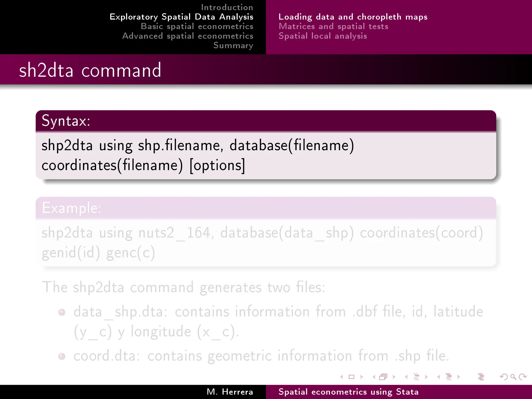Go to previous slide arrow
The image size is (532, 399).
[342, 377]
